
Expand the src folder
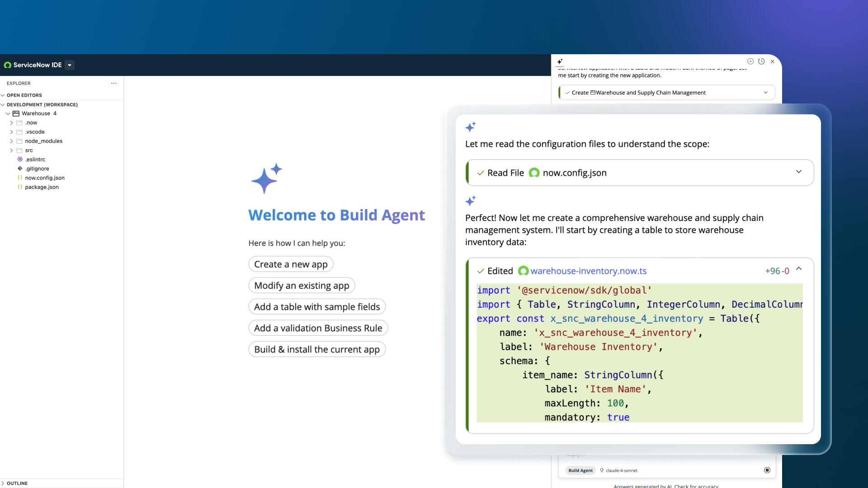(12, 150)
